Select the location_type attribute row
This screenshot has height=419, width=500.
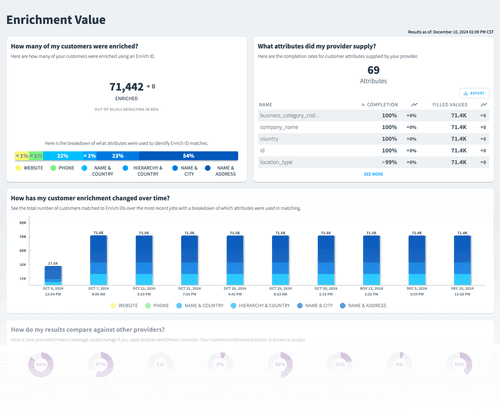click(x=373, y=162)
